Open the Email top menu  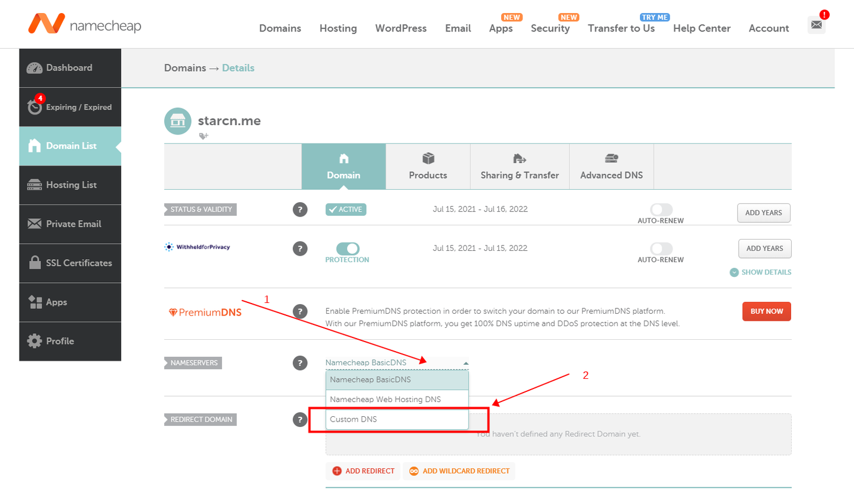[458, 28]
